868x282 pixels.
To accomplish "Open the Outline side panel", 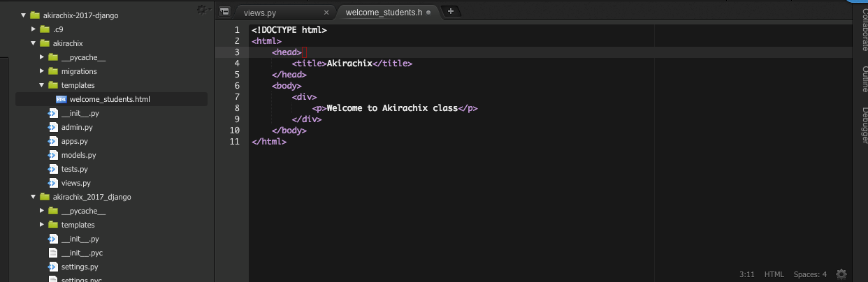I will [865, 80].
